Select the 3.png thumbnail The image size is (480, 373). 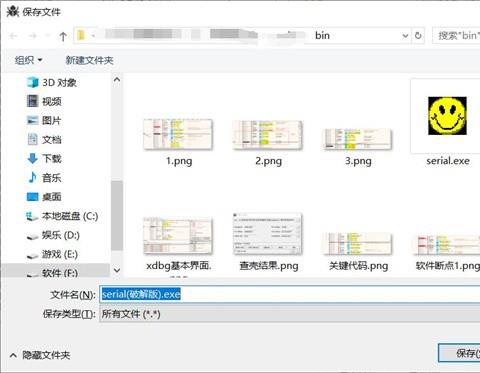coord(358,139)
